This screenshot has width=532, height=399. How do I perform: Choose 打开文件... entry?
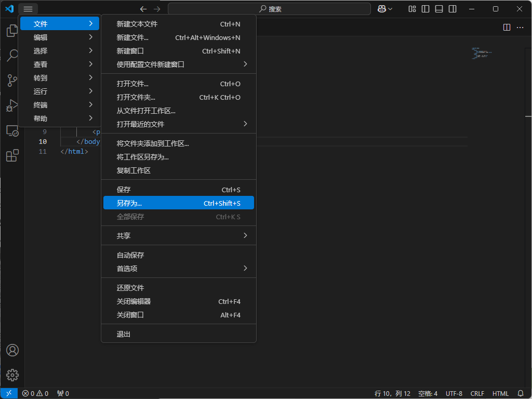pos(179,84)
